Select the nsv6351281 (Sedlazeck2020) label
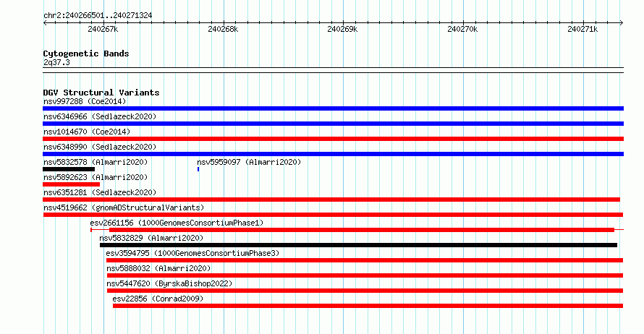This screenshot has width=644, height=334. (100, 192)
